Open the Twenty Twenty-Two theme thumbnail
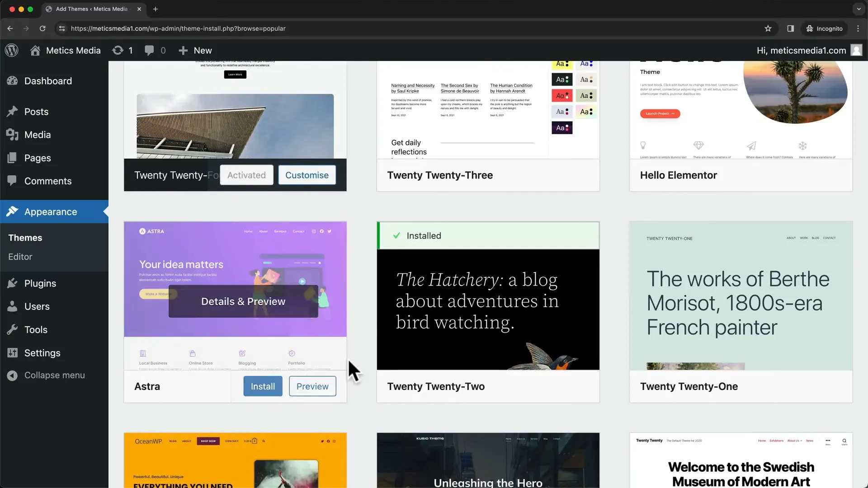Viewport: 868px width, 488px height. tap(488, 310)
